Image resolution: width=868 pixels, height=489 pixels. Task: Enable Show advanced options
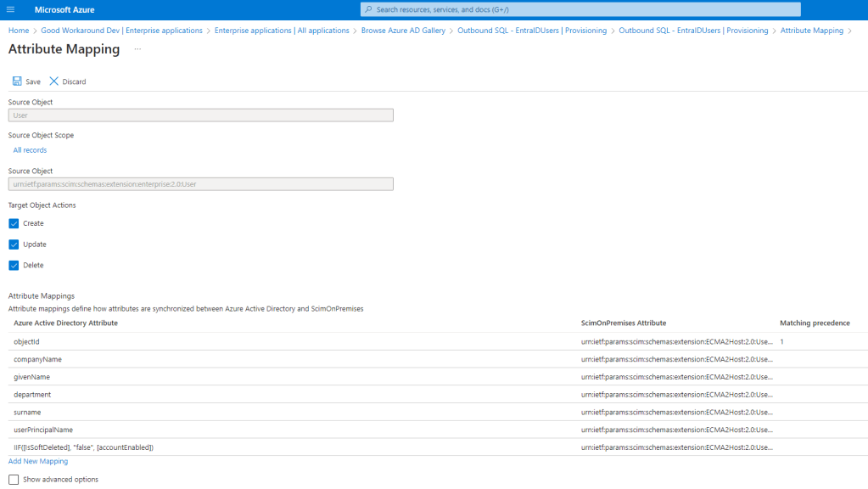coord(14,480)
